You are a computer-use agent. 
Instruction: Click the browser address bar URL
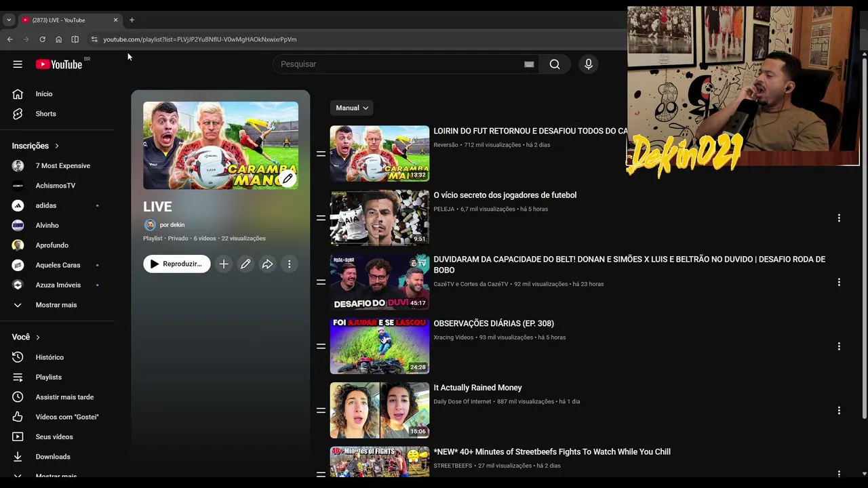tap(200, 39)
